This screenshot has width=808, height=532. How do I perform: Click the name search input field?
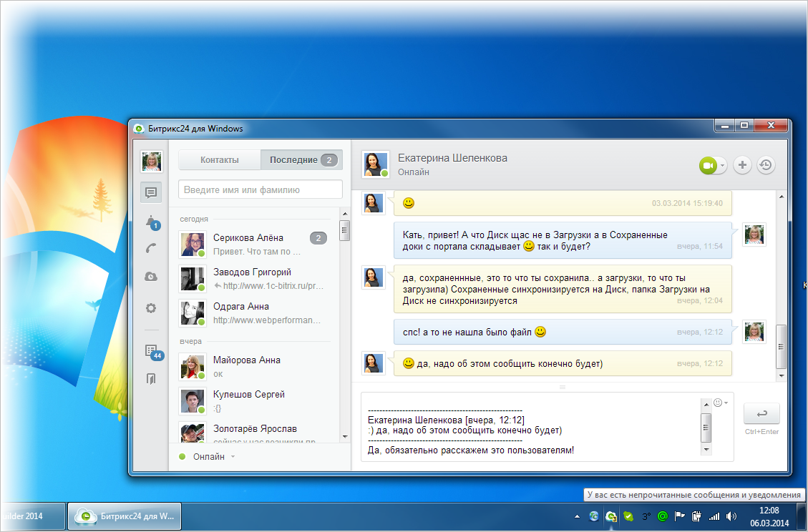point(261,189)
